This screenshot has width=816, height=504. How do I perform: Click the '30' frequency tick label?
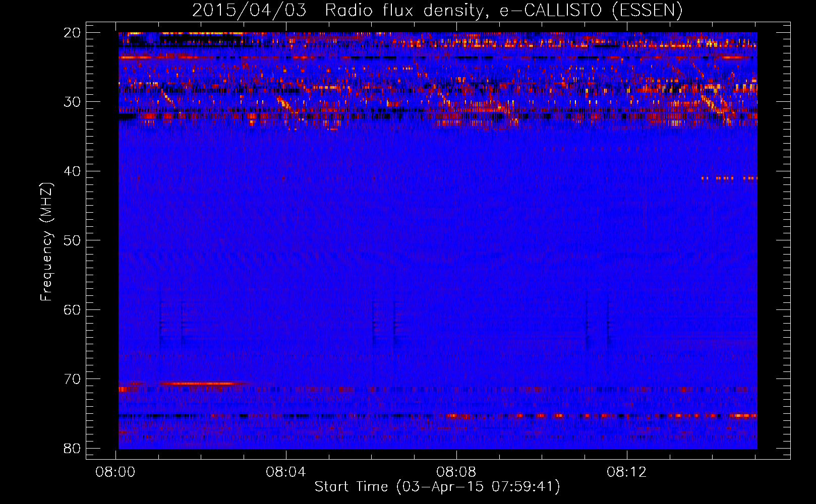pos(72,102)
